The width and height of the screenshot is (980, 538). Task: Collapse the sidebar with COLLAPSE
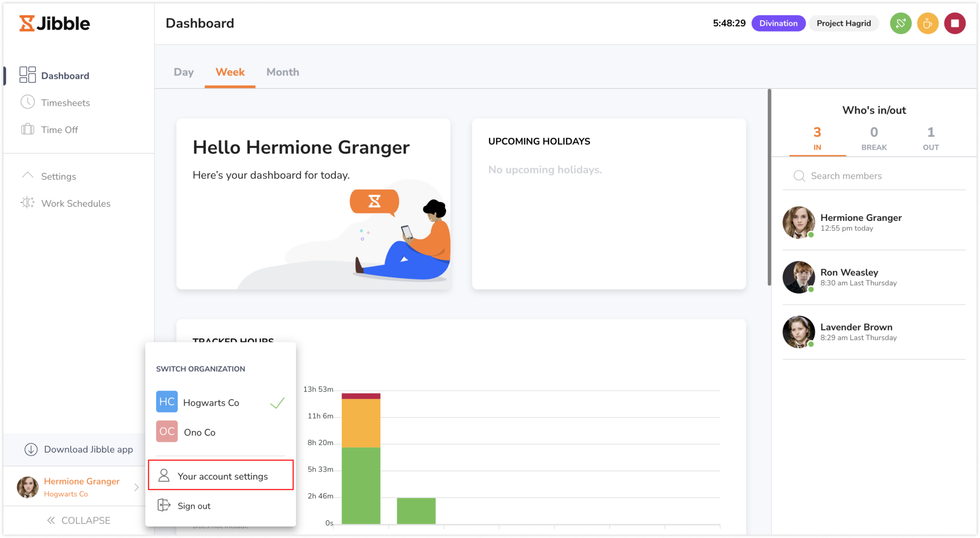79,520
